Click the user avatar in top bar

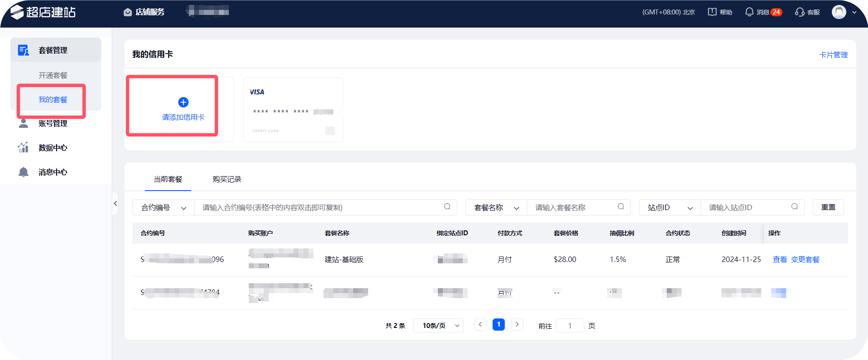click(839, 12)
